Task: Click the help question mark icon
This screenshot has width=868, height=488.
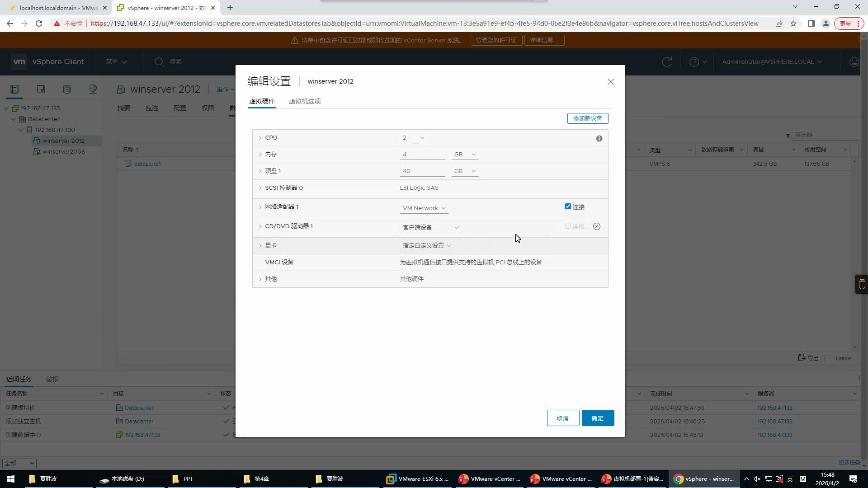Action: point(694,62)
